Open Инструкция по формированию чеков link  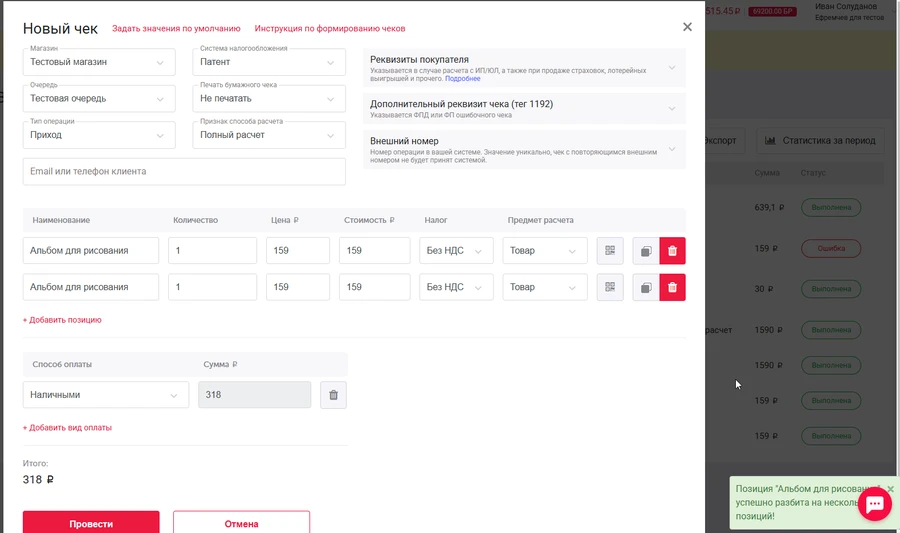point(330,29)
